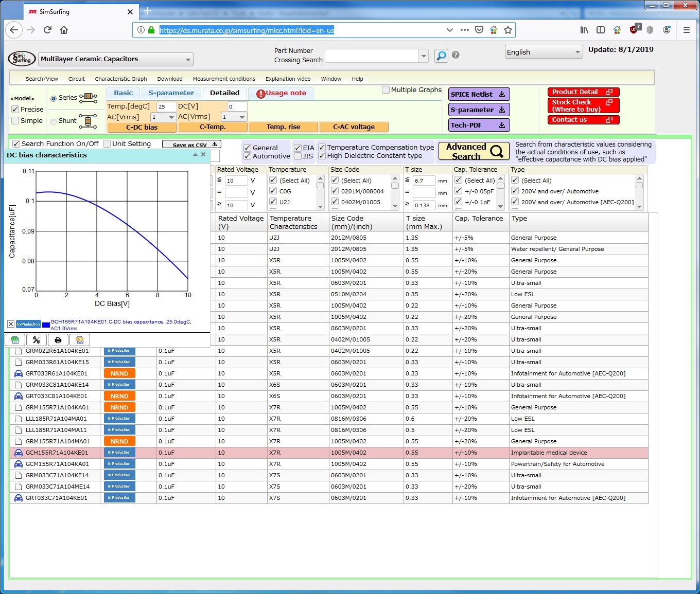The width and height of the screenshot is (700, 594).
Task: Toggle Search Function On/Off checkbox
Action: pyautogui.click(x=16, y=144)
